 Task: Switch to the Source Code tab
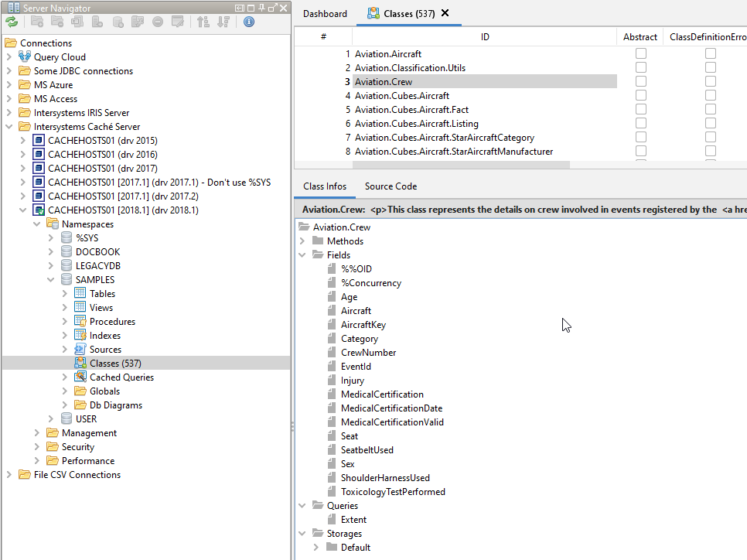[x=391, y=186]
